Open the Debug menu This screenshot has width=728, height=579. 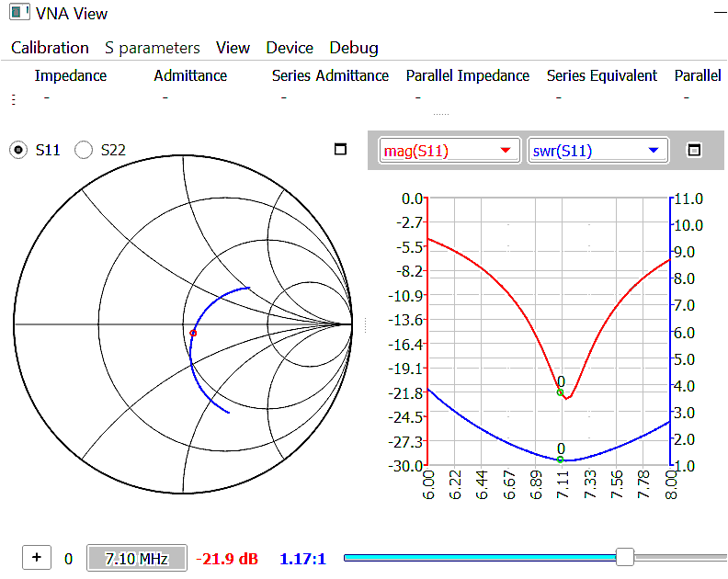[354, 49]
